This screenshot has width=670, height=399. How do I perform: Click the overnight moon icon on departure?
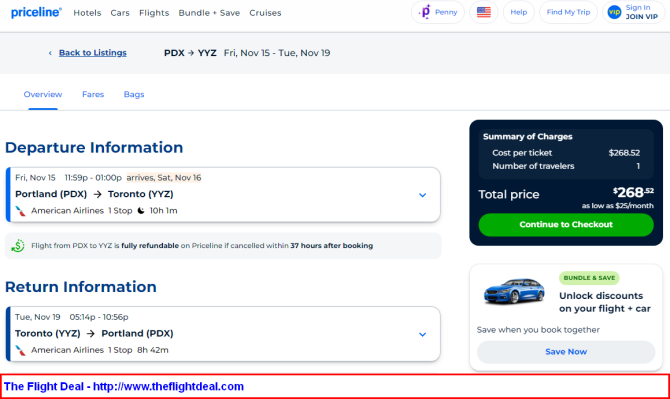click(x=141, y=211)
